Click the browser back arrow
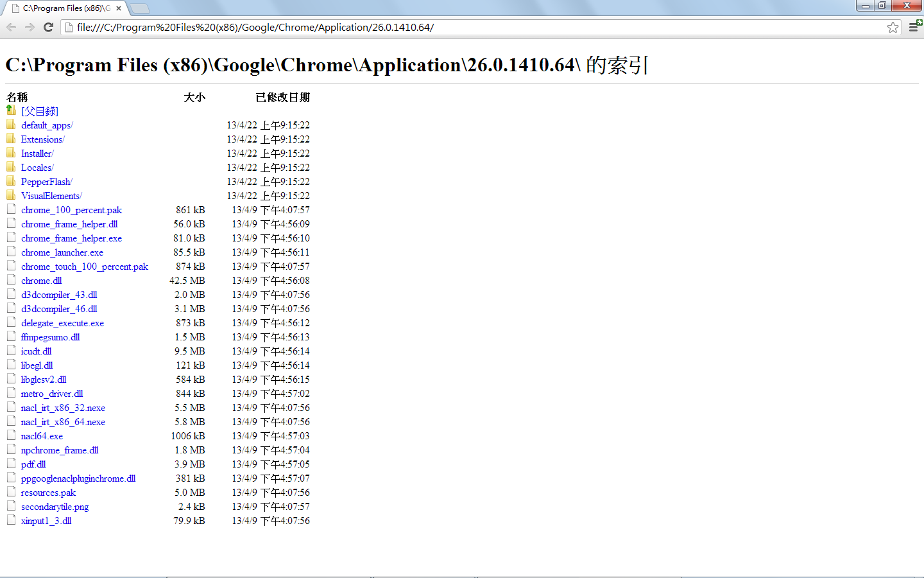 point(11,27)
